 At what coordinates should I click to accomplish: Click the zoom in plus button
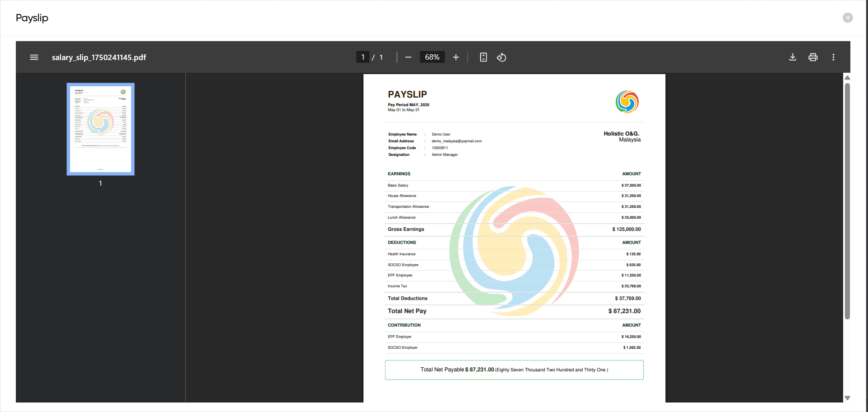456,57
